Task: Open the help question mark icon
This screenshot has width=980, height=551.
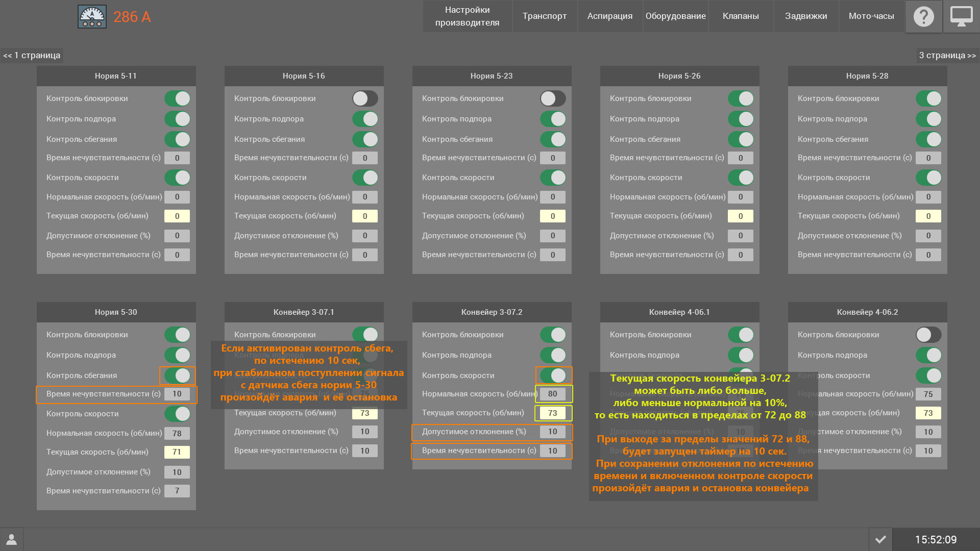Action: (923, 16)
